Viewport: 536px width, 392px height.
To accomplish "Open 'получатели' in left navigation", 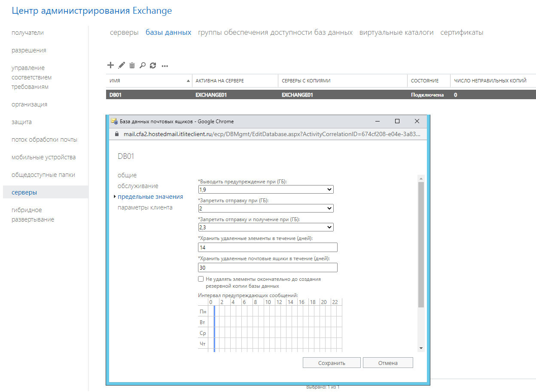I will (x=27, y=33).
